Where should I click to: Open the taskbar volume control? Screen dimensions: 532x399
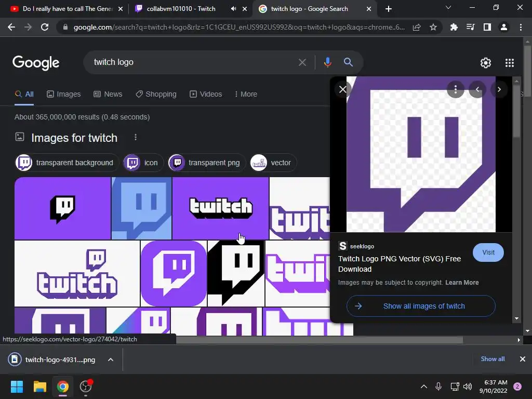tap(468, 387)
